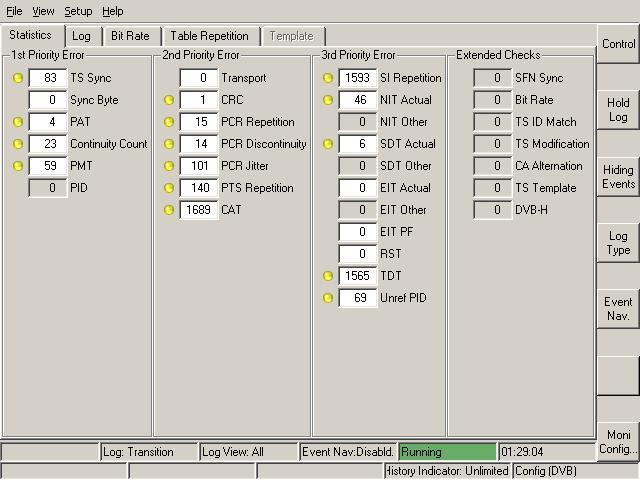The height and width of the screenshot is (480, 640).
Task: Switch to the Table Repetition tab
Action: tap(209, 36)
